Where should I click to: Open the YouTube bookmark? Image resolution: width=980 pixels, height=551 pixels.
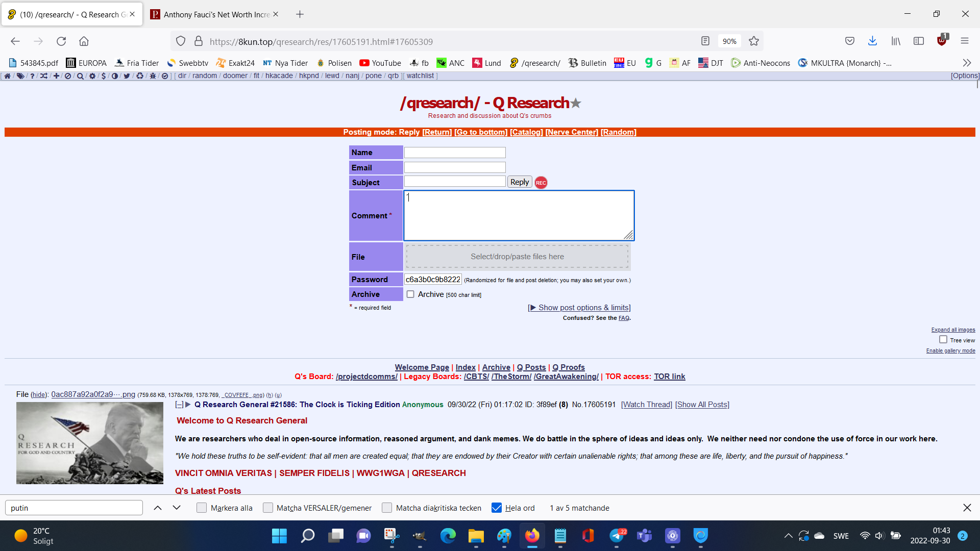click(x=380, y=63)
